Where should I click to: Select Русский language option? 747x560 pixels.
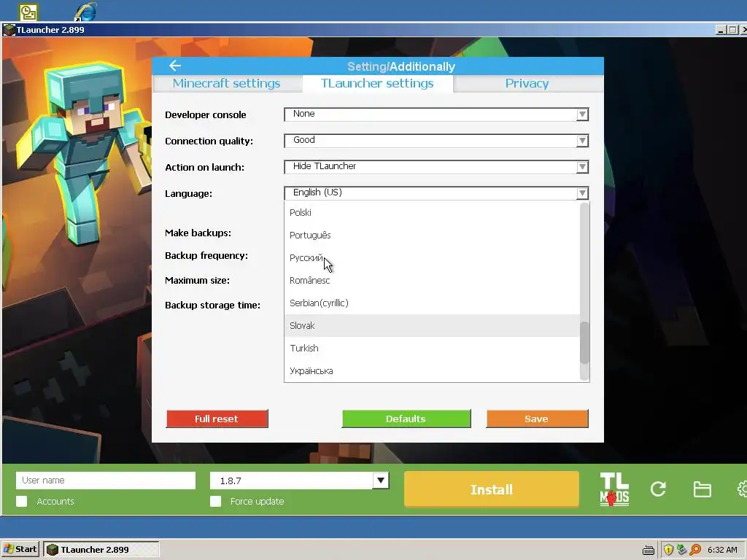pyautogui.click(x=432, y=257)
